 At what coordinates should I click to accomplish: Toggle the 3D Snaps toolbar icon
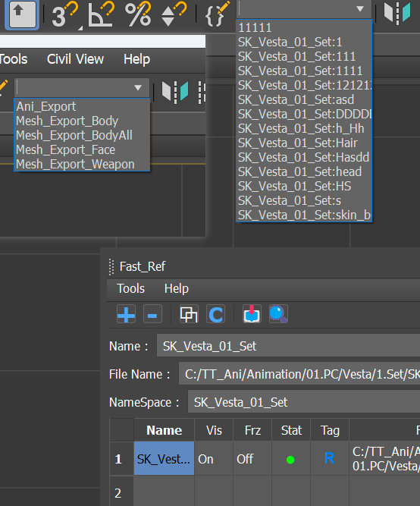coord(64,14)
